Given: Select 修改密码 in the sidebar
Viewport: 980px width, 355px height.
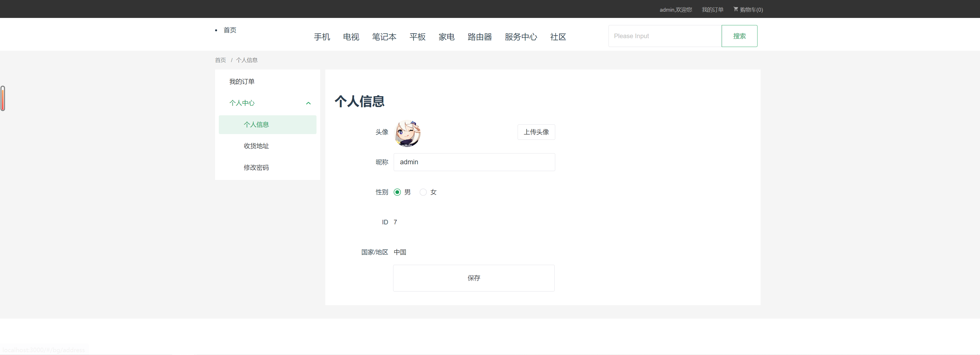Looking at the screenshot, I should click(256, 167).
